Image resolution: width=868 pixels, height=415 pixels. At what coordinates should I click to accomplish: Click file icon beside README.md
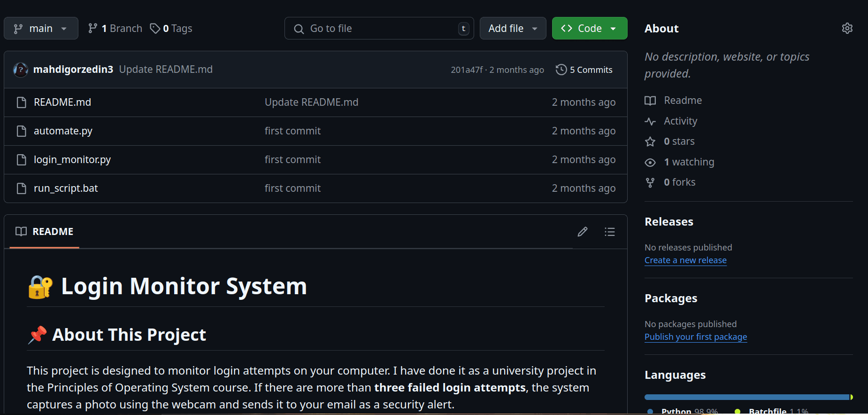tap(21, 102)
